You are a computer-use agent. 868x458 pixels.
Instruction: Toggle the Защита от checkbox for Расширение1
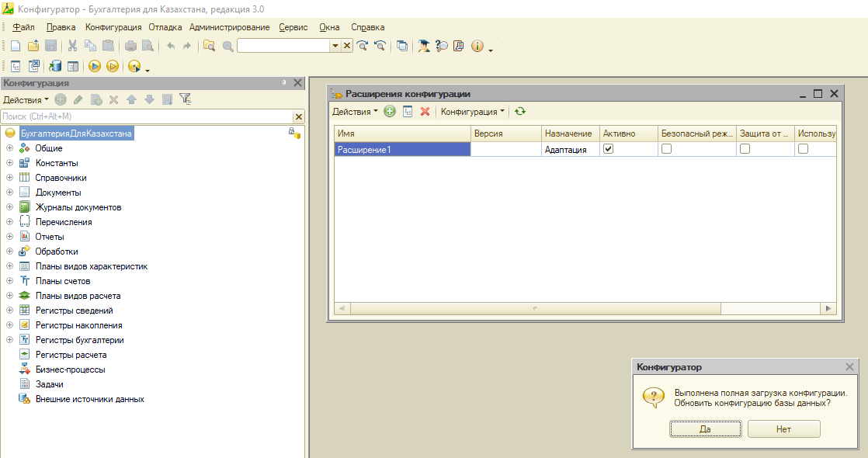pyautogui.click(x=745, y=149)
